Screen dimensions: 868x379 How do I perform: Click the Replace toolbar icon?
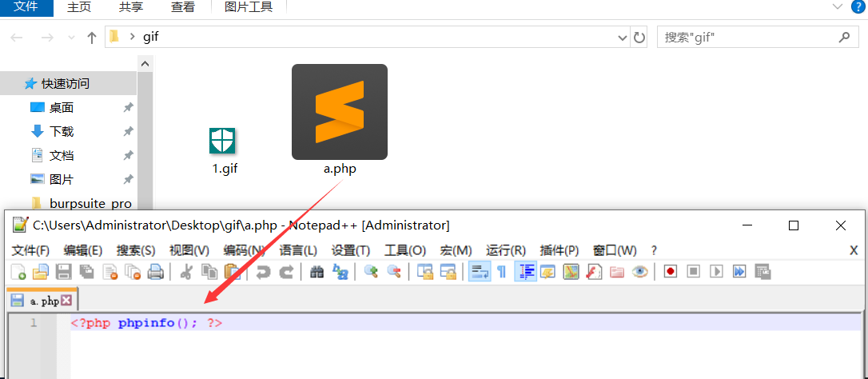[x=340, y=272]
